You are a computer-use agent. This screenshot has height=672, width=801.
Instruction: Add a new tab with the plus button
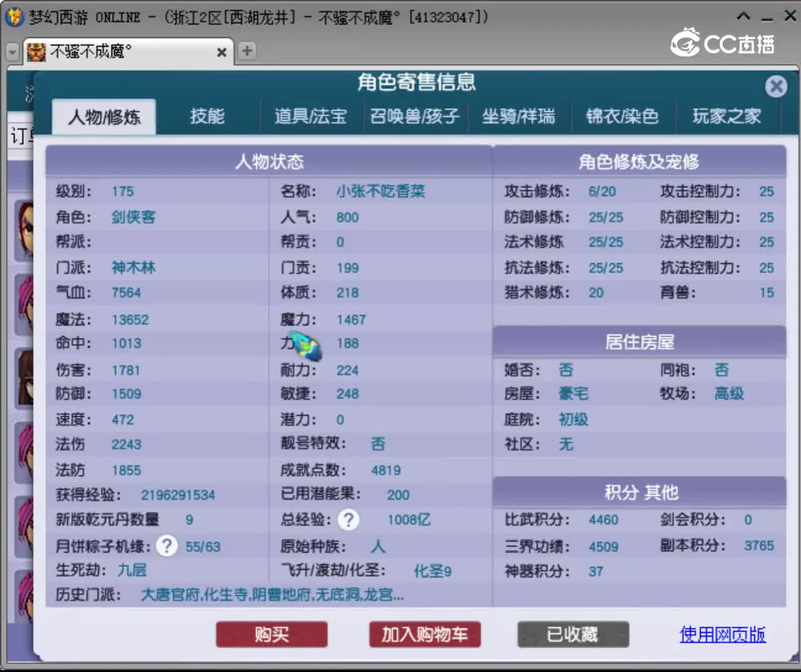pos(247,51)
